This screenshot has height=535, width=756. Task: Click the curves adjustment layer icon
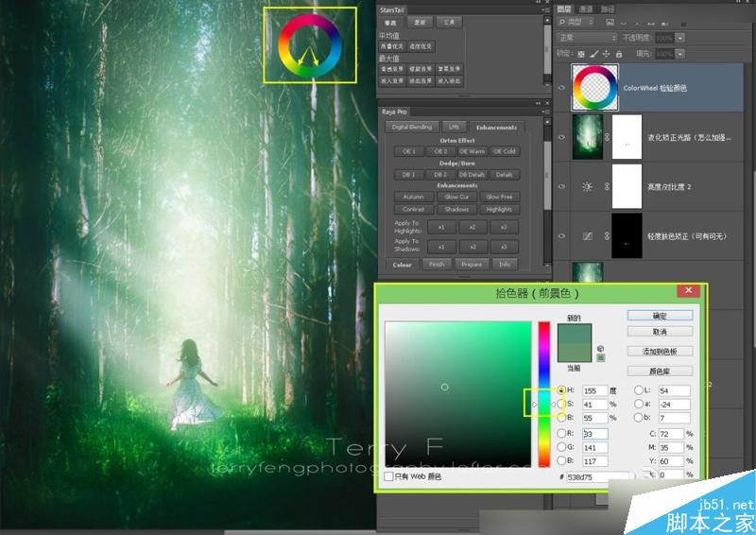pos(587,236)
